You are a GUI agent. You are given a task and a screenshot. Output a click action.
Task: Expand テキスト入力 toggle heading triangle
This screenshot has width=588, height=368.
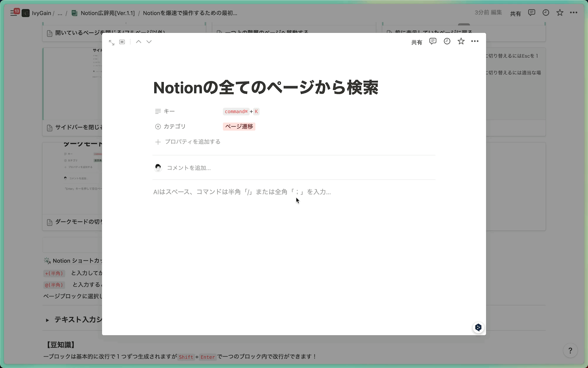47,320
